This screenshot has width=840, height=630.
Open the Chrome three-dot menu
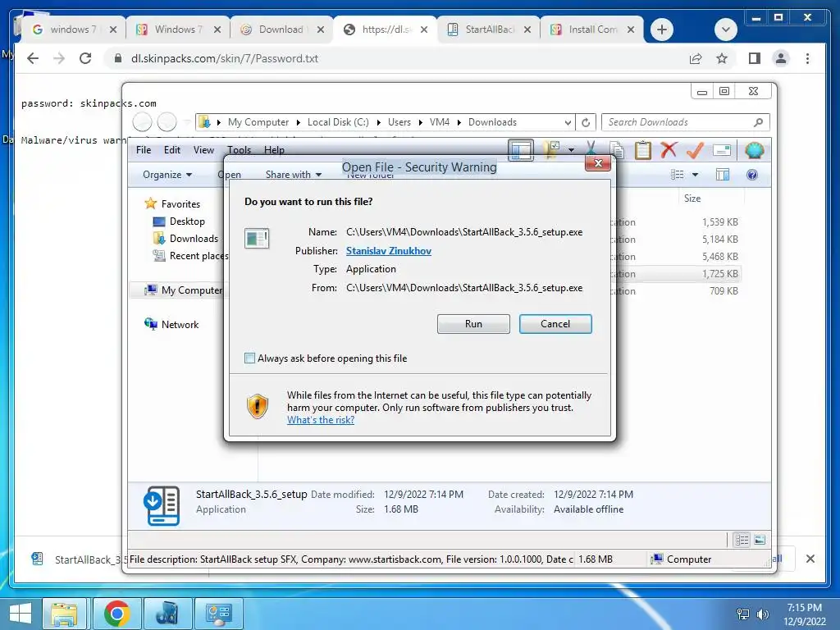pyautogui.click(x=807, y=58)
